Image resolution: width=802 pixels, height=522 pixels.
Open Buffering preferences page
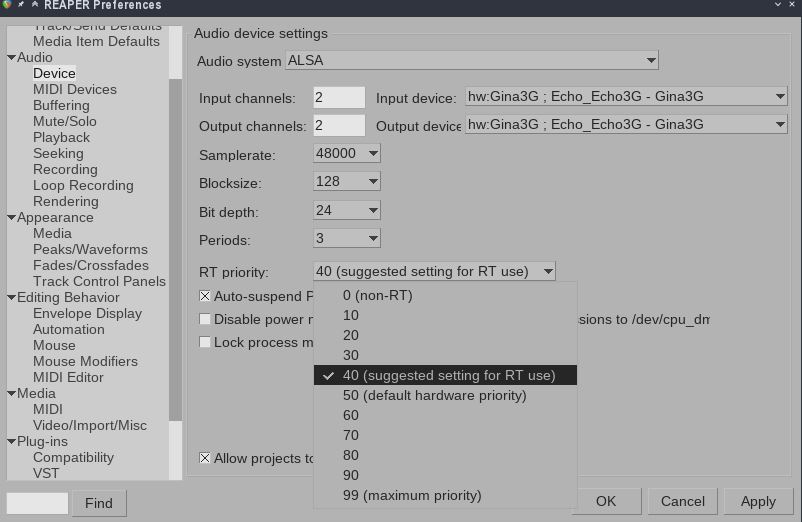[x=61, y=105]
